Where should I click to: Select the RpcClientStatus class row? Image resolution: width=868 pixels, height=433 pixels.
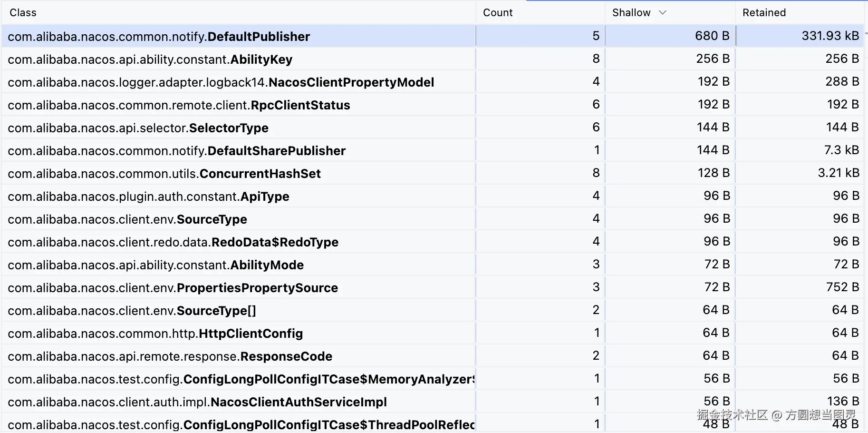(x=179, y=105)
